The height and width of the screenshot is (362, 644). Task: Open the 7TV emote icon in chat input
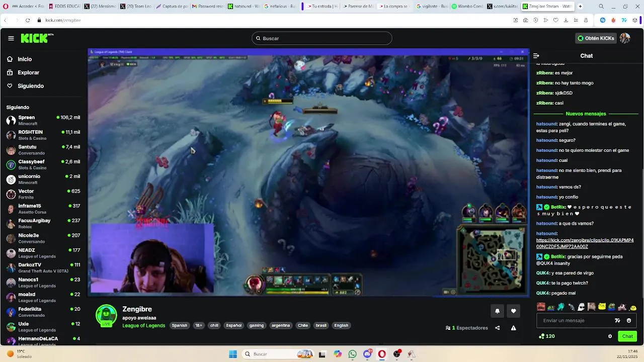click(617, 320)
